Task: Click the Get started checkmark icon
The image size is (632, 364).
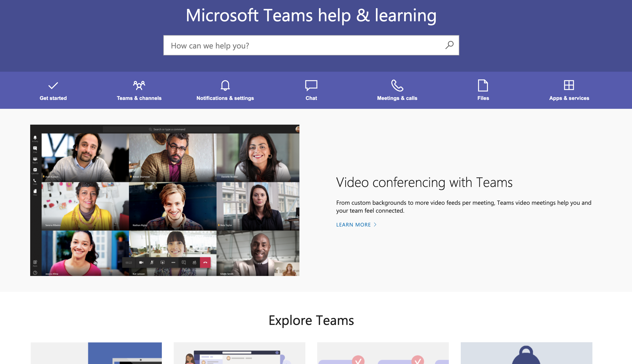Action: 53,86
